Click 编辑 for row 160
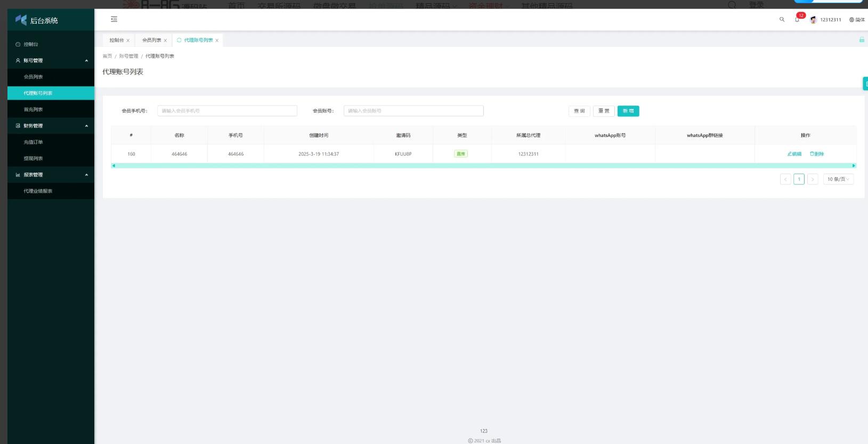Image resolution: width=868 pixels, height=444 pixels. pos(794,154)
